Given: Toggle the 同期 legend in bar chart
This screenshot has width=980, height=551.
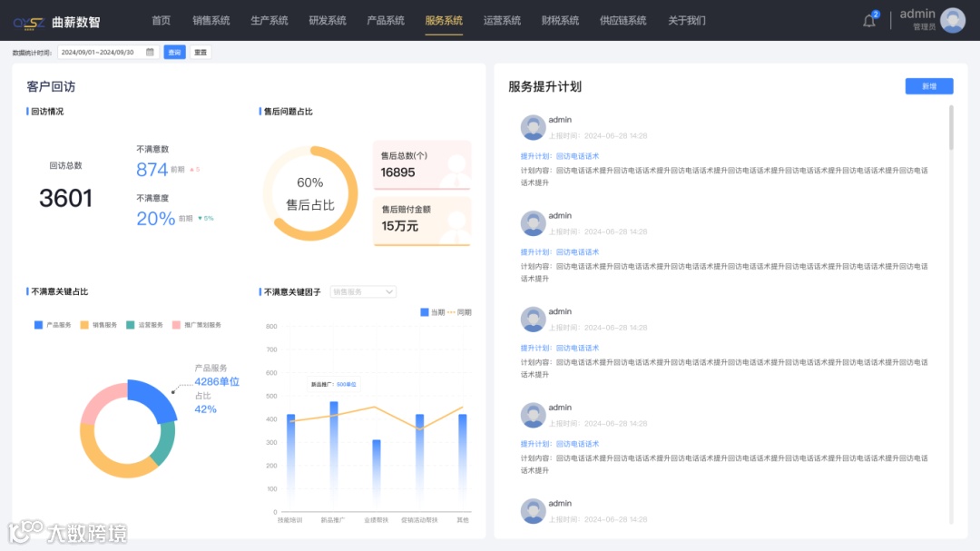Looking at the screenshot, I should (459, 312).
